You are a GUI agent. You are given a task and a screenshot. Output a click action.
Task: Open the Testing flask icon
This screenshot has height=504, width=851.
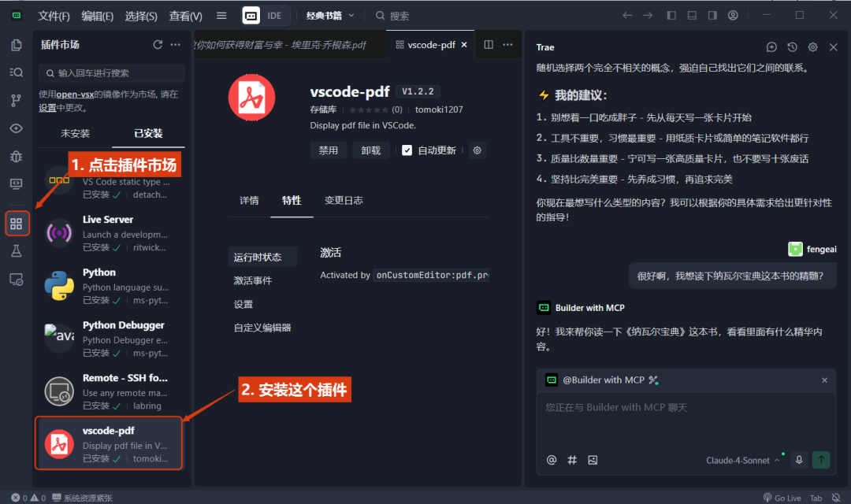(17, 250)
